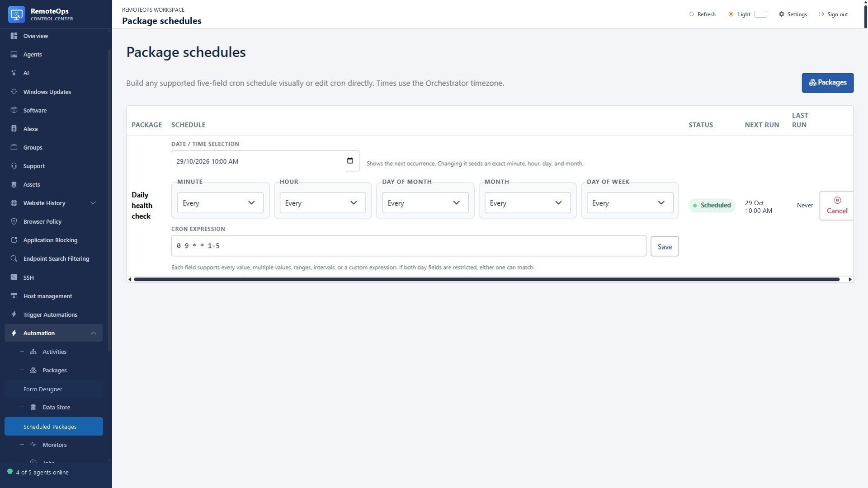
Task: Open the Day of Week dropdown
Action: point(630,203)
